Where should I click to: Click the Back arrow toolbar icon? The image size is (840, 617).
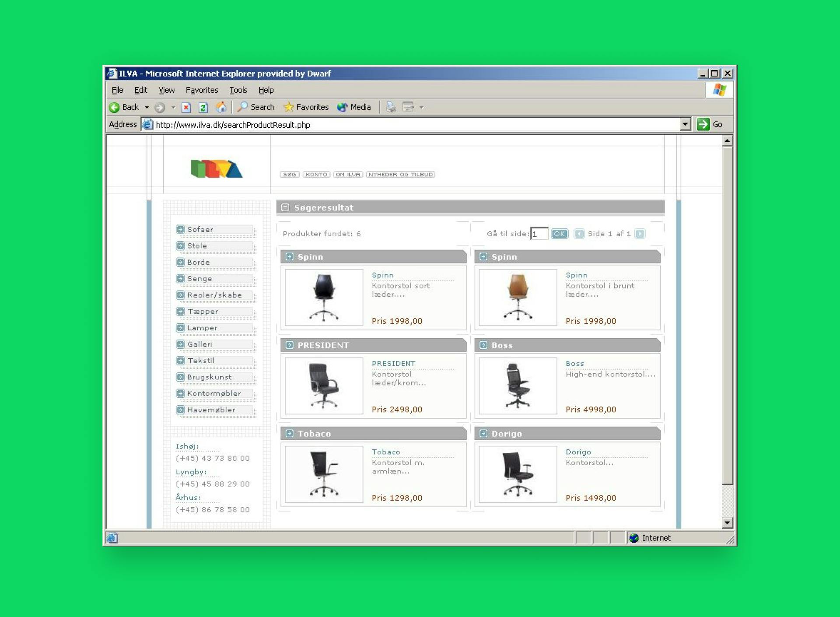pos(115,107)
